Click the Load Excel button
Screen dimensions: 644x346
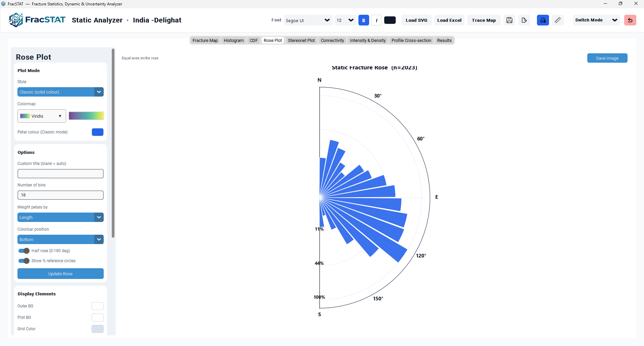tap(449, 20)
